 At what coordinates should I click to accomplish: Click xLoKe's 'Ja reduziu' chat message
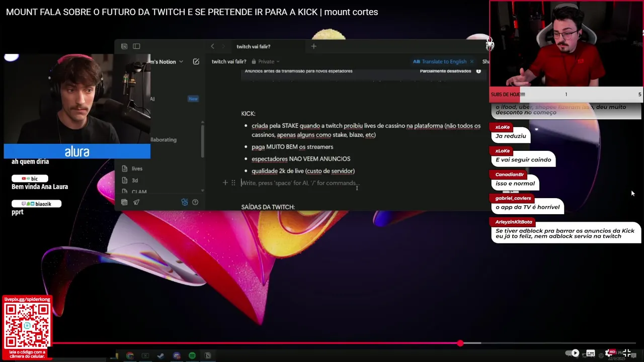511,136
